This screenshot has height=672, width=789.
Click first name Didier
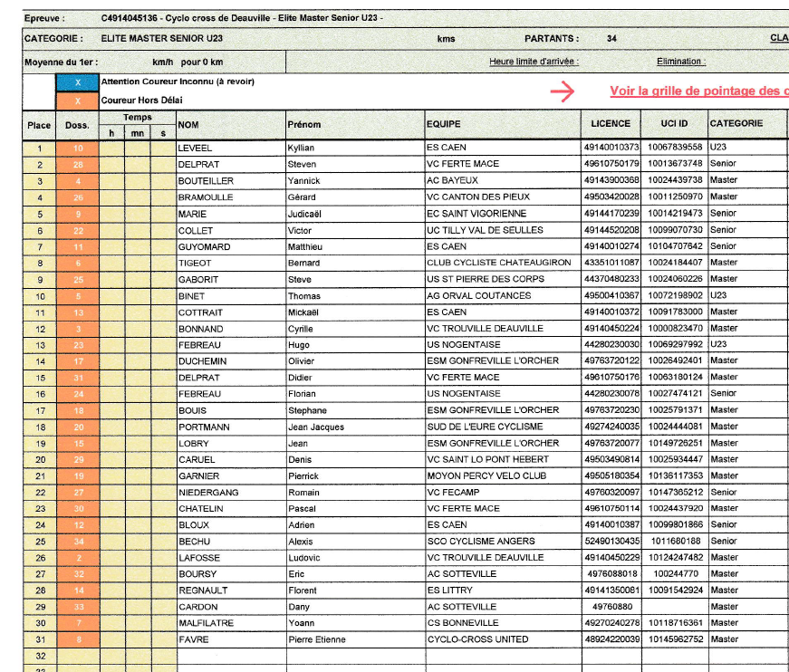(300, 378)
